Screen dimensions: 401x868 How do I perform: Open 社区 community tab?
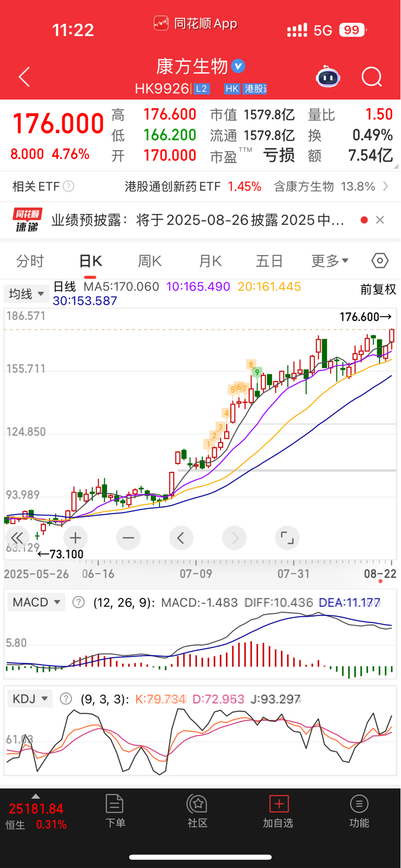click(198, 811)
